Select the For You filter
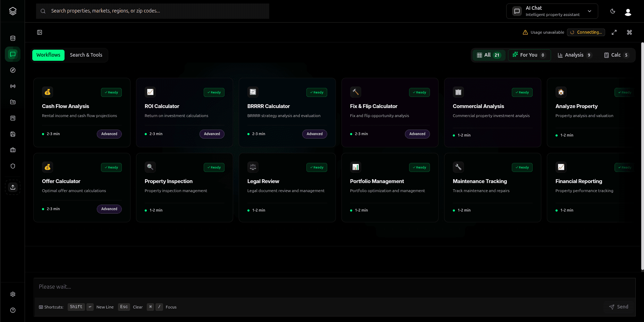This screenshot has width=644, height=322. (529, 55)
